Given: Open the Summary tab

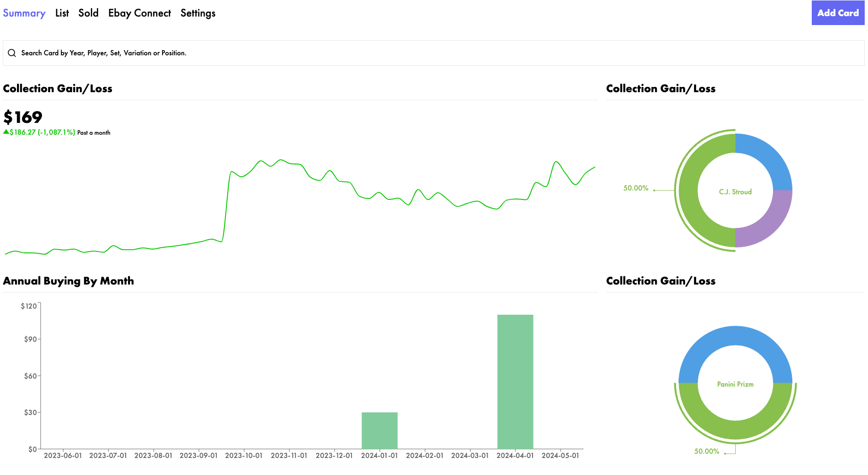Looking at the screenshot, I should [24, 13].
